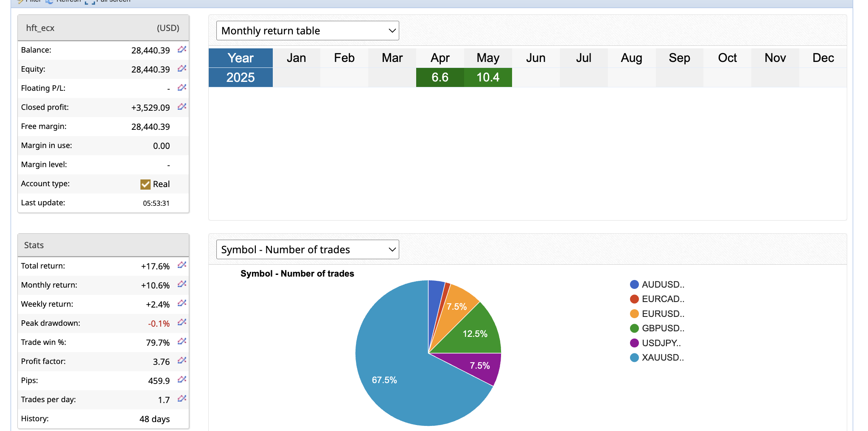Expand the Symbol - Number of trades dropdown

pyautogui.click(x=308, y=249)
